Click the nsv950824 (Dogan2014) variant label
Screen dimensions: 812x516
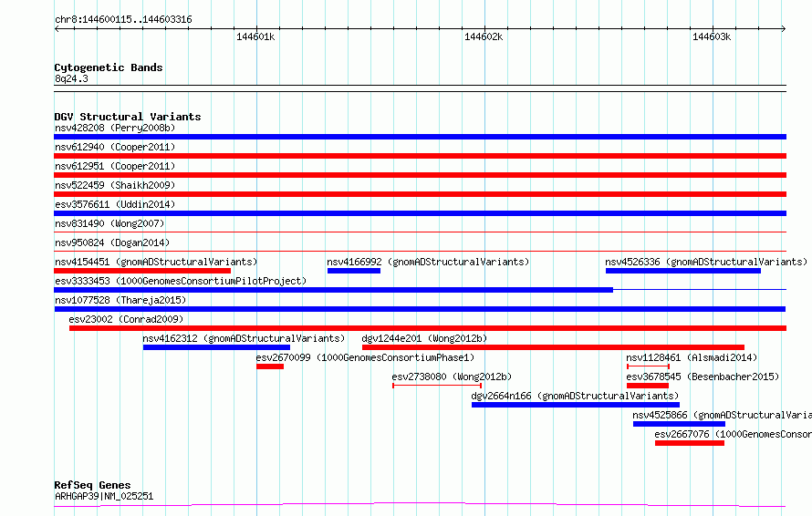(x=112, y=243)
